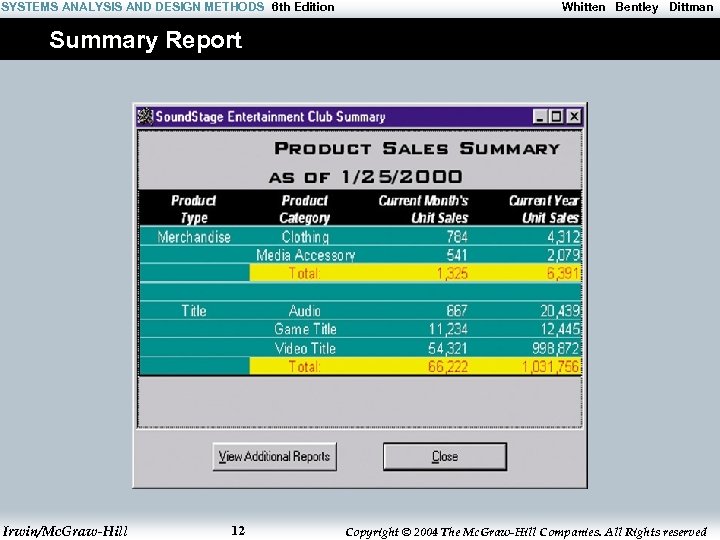Click Video Title yearly value 998,872
The width and height of the screenshot is (720, 540).
pos(556,348)
